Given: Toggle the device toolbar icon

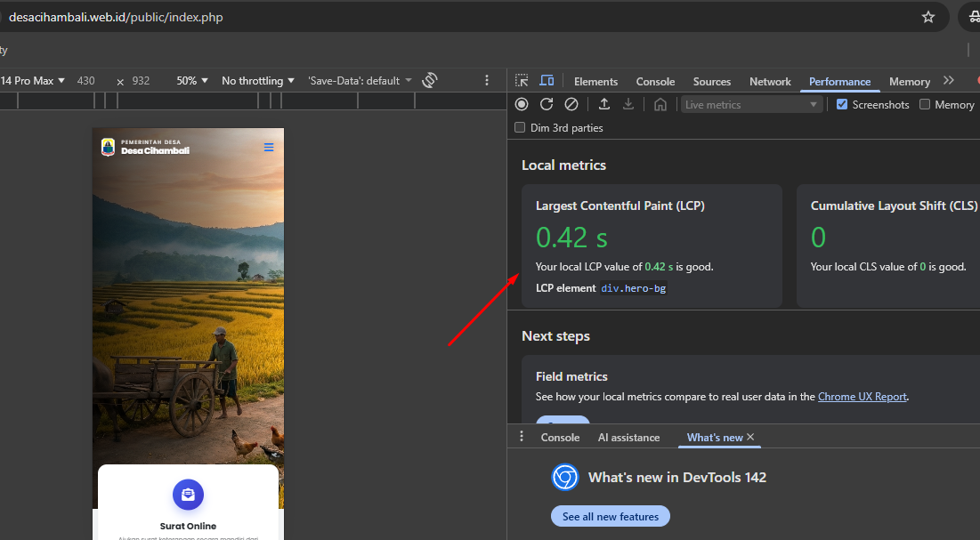Looking at the screenshot, I should (547, 81).
